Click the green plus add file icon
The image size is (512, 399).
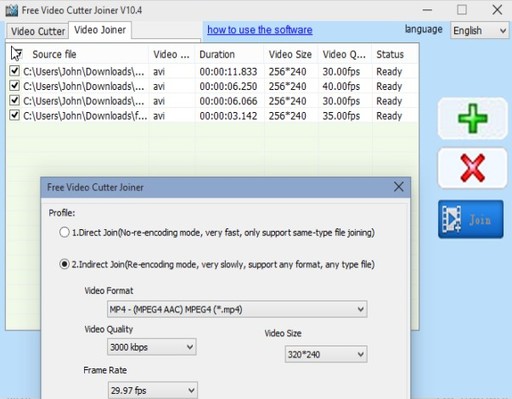click(x=472, y=119)
